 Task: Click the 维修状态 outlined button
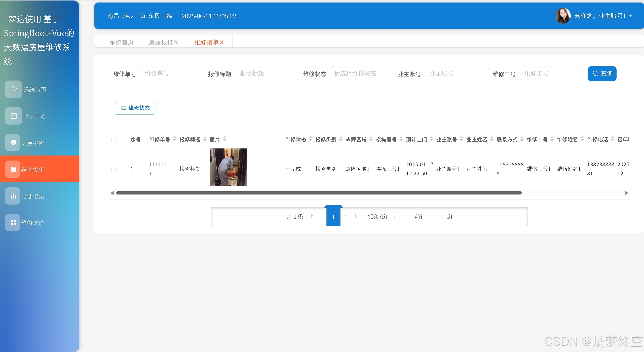[x=135, y=108]
